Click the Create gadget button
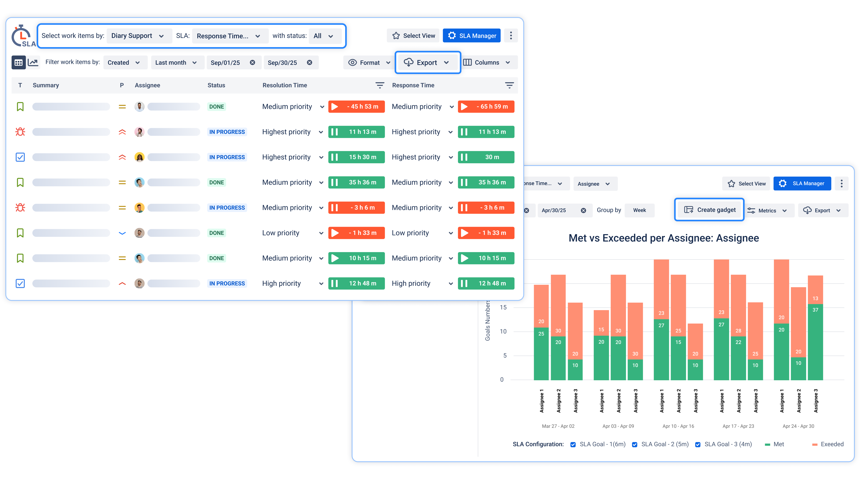Screen dimensions: 868x480 pyautogui.click(x=709, y=210)
